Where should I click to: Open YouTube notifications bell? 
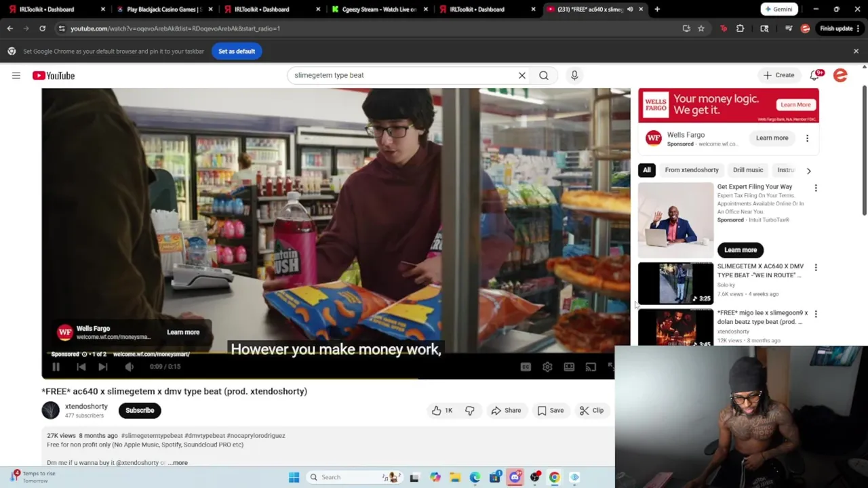815,75
